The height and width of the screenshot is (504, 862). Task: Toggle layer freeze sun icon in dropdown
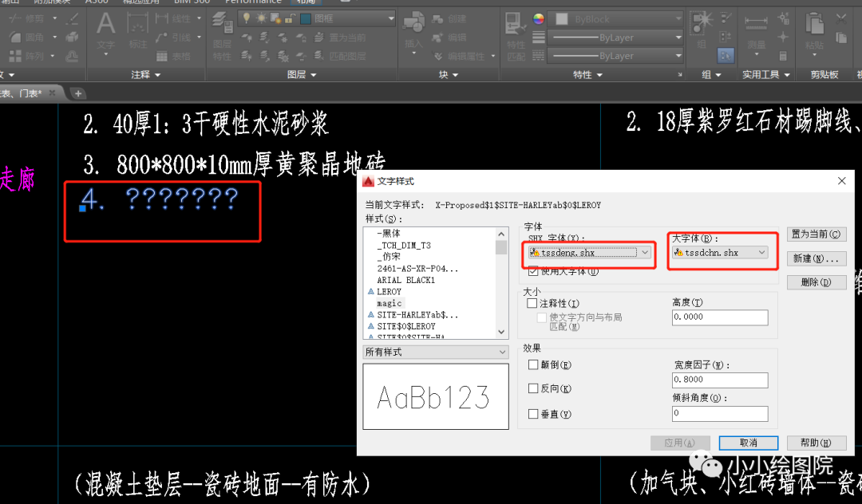tap(260, 18)
